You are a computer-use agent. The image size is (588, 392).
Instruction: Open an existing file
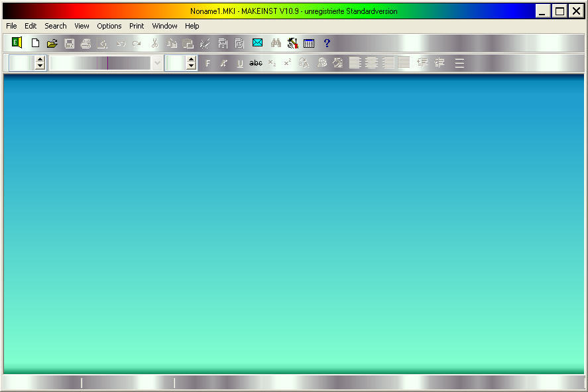[52, 43]
